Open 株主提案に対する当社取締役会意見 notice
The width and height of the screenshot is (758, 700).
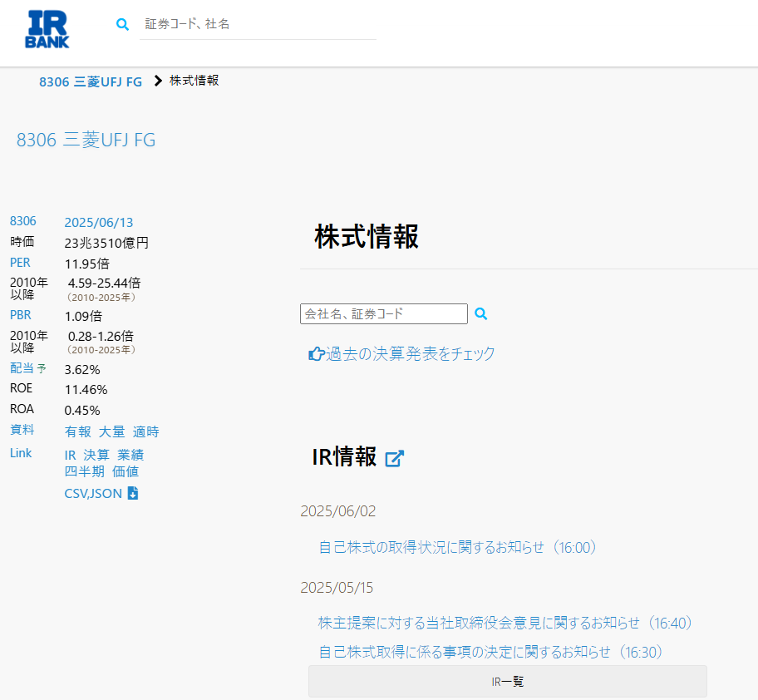(505, 623)
